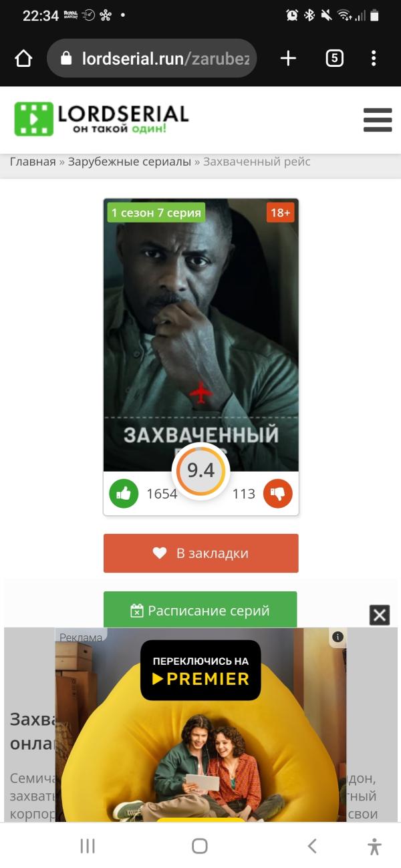Tap the browser home icon
401x868 pixels.
click(x=23, y=59)
